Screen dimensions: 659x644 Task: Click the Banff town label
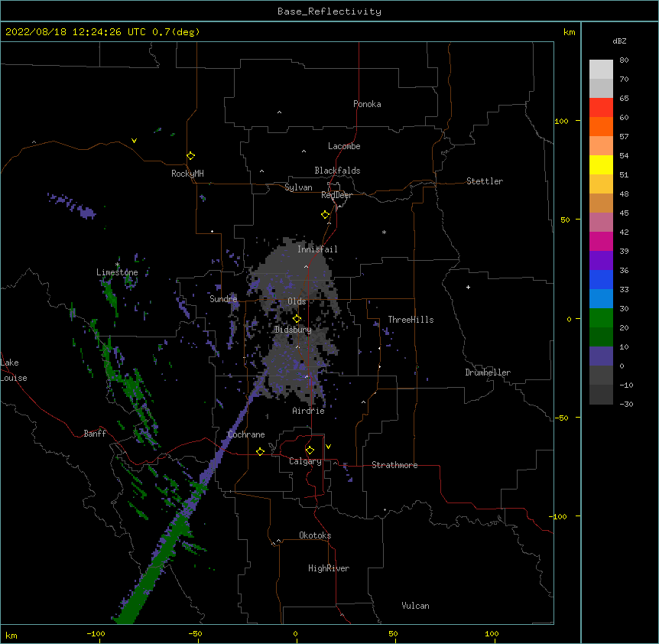[95, 434]
